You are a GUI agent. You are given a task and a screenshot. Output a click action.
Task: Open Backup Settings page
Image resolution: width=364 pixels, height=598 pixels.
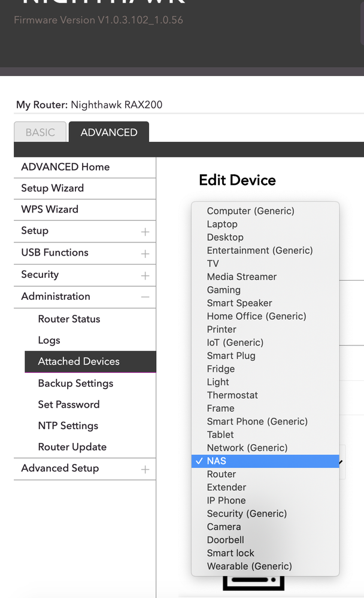(75, 383)
